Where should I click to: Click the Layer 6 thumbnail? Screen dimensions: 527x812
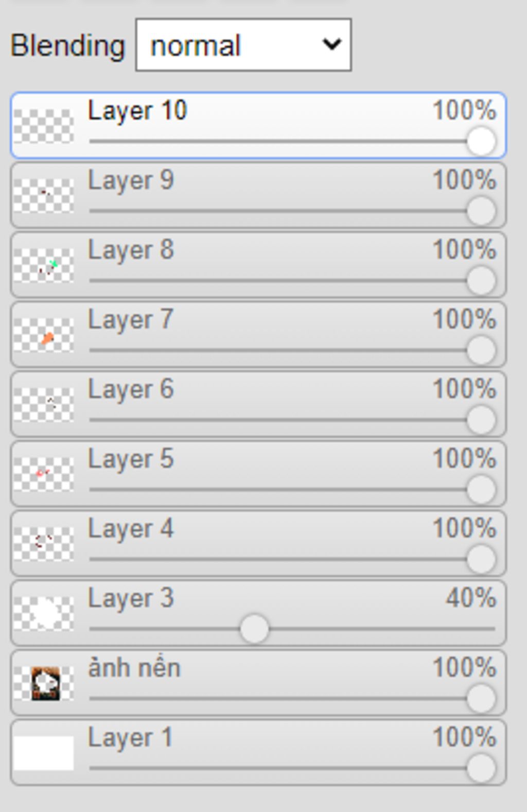point(43,405)
